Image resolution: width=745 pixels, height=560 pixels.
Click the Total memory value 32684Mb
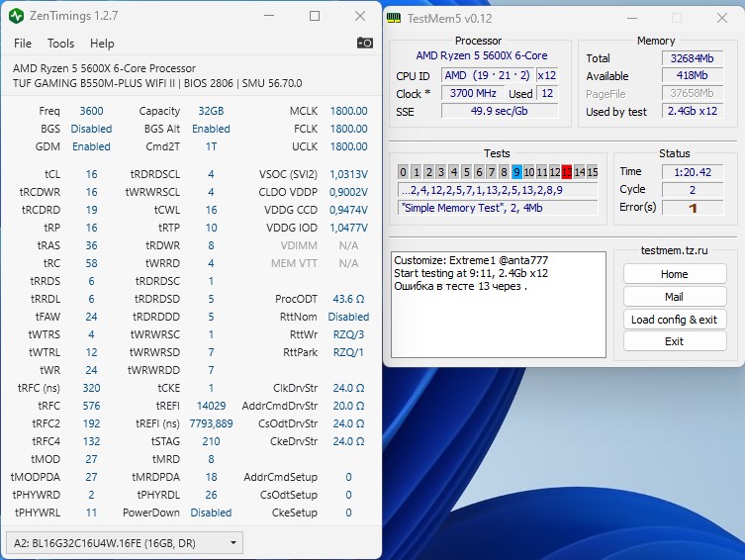(x=693, y=58)
